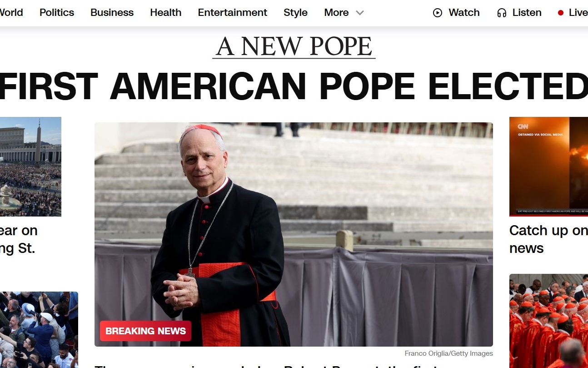The image size is (588, 368).
Task: Click the A NEW POPE heading link
Action: pos(294,47)
